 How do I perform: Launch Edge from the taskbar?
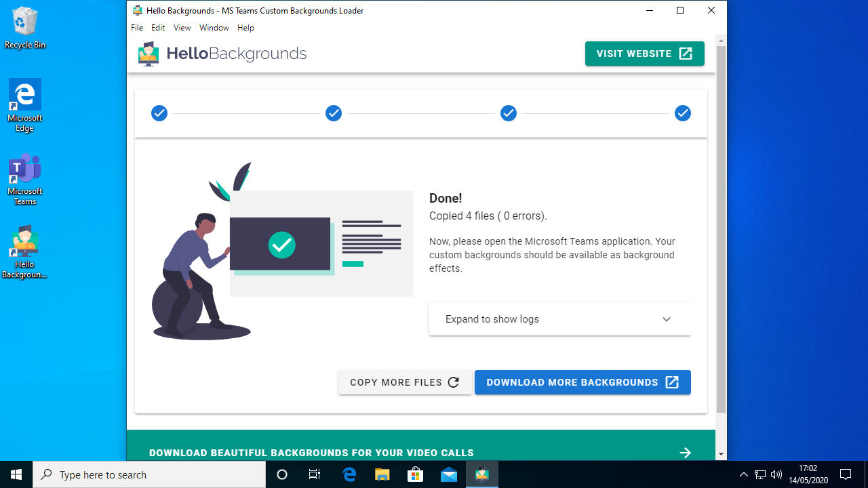(x=349, y=474)
